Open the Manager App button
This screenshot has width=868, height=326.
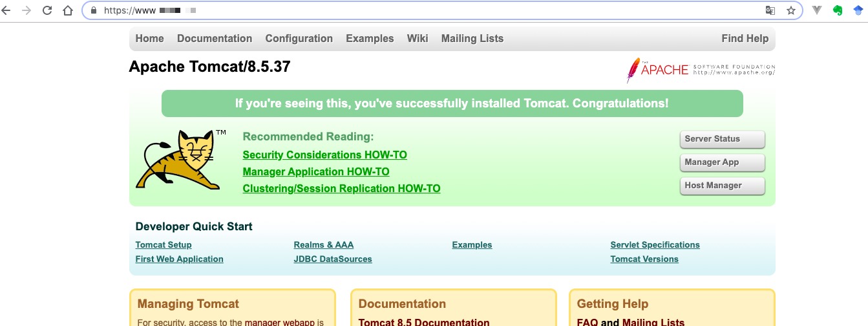pyautogui.click(x=722, y=162)
